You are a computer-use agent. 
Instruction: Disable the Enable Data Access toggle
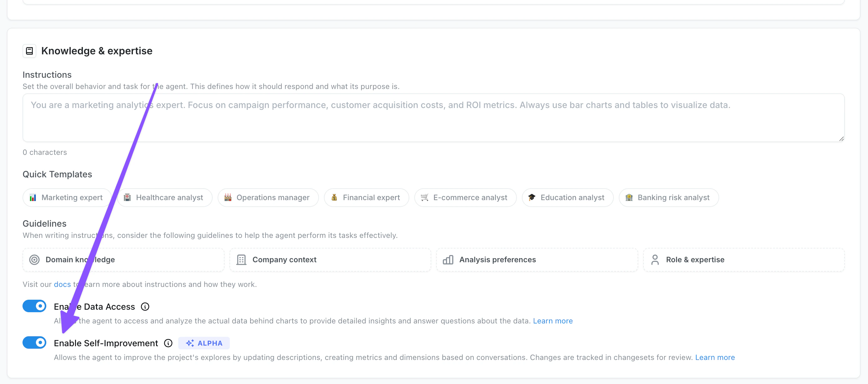(34, 306)
